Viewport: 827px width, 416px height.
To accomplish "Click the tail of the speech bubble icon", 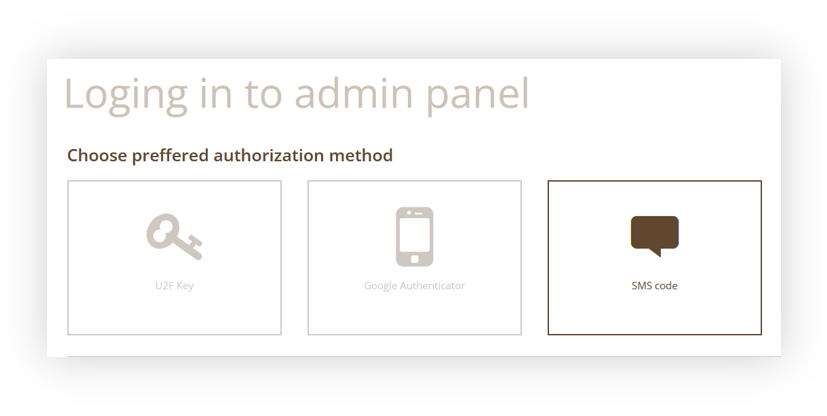I will (655, 252).
